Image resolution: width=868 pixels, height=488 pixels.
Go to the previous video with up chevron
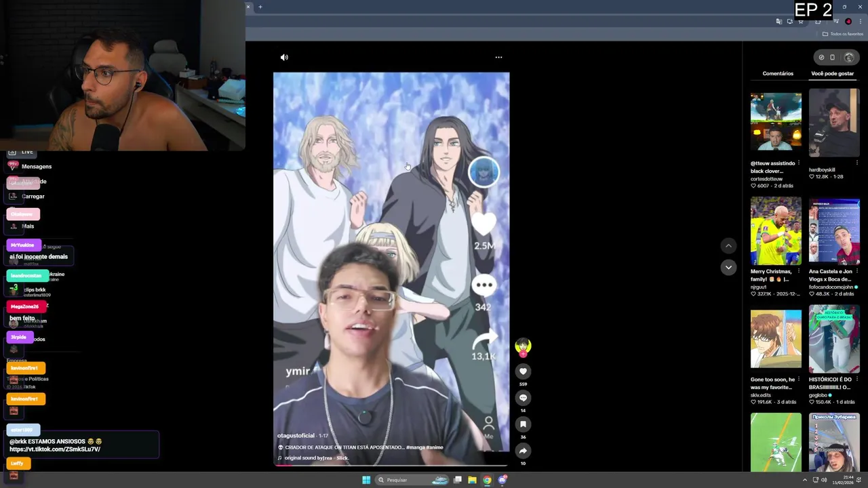coord(728,245)
